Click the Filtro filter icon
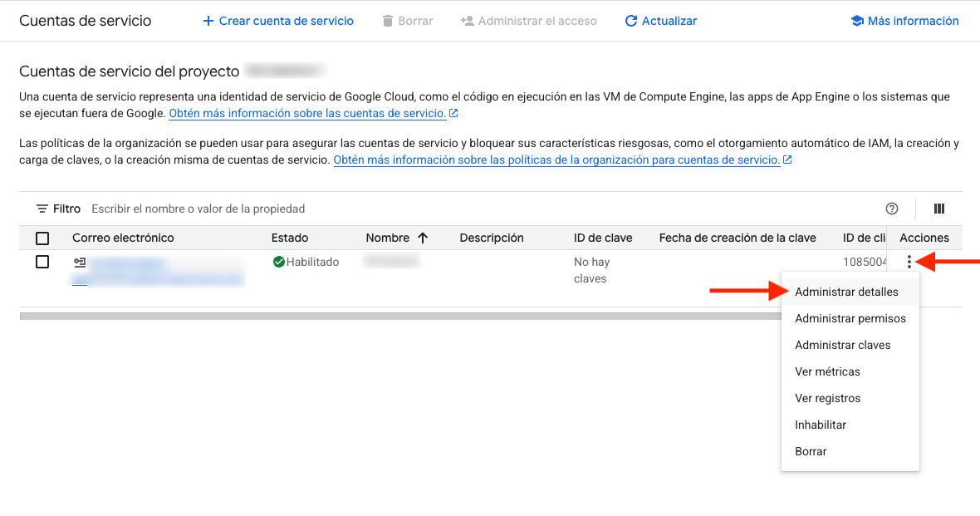980x516 pixels. [x=42, y=209]
